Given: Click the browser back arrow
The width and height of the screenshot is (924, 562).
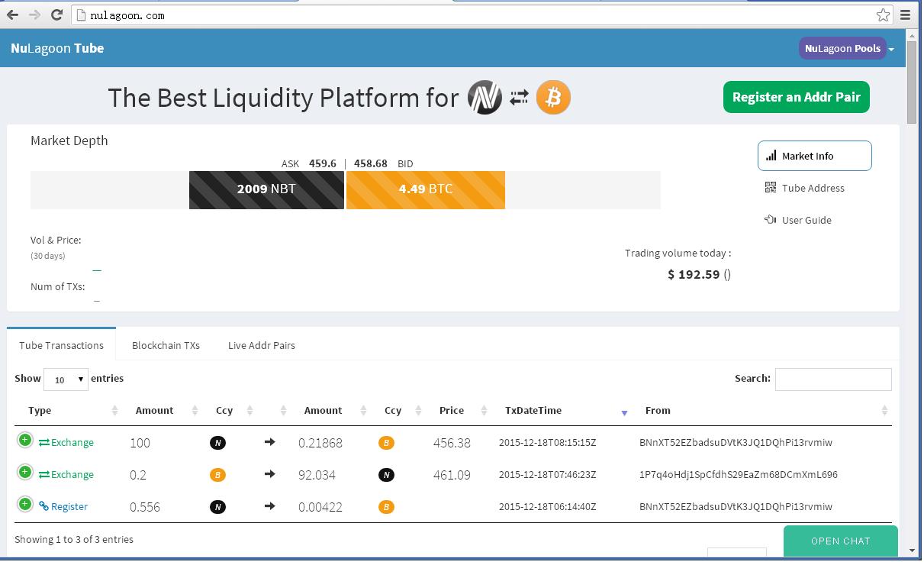Looking at the screenshot, I should pyautogui.click(x=12, y=15).
